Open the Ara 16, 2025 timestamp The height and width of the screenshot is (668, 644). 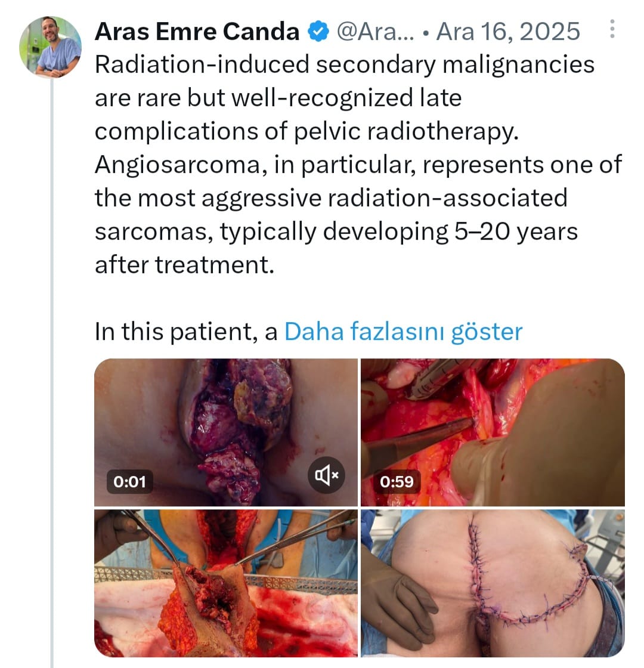click(508, 32)
